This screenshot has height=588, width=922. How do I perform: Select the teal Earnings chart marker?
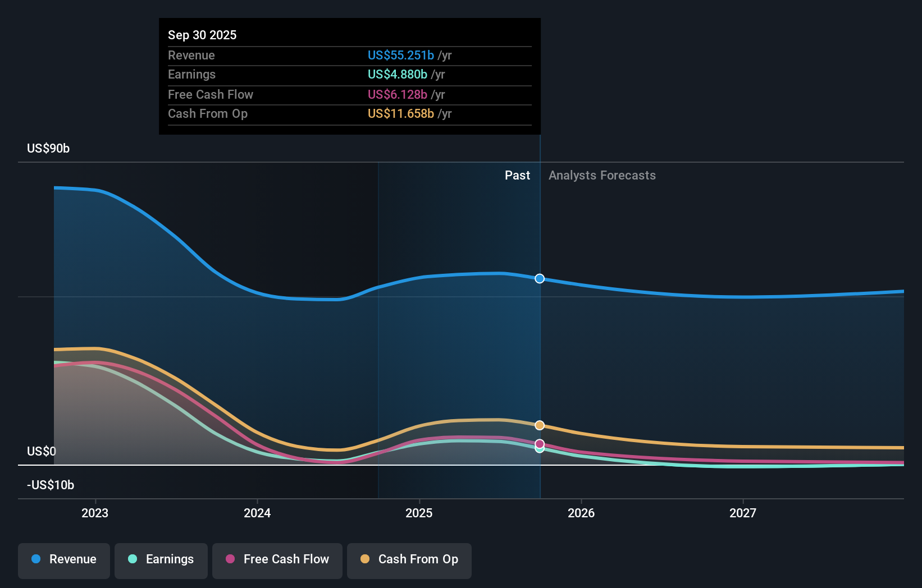point(538,449)
